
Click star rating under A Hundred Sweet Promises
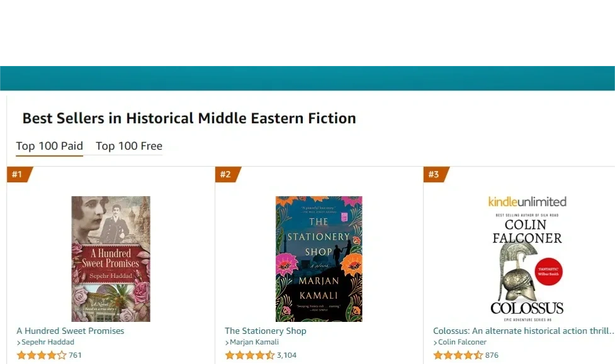coord(42,355)
